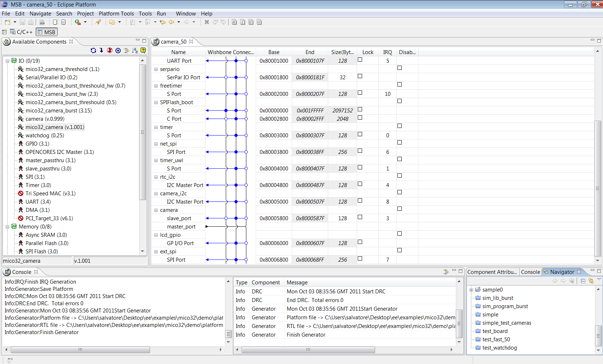Open the dropdown next to the New icon
The height and width of the screenshot is (364, 603).
15,22
